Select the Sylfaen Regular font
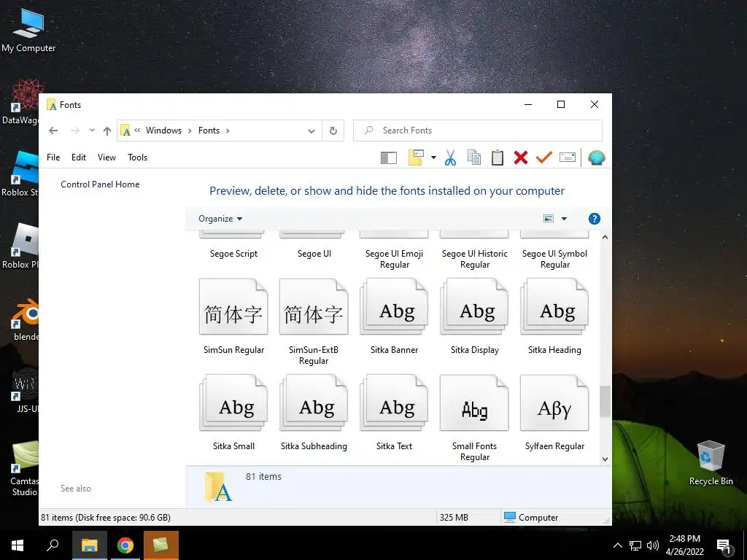 click(x=554, y=413)
